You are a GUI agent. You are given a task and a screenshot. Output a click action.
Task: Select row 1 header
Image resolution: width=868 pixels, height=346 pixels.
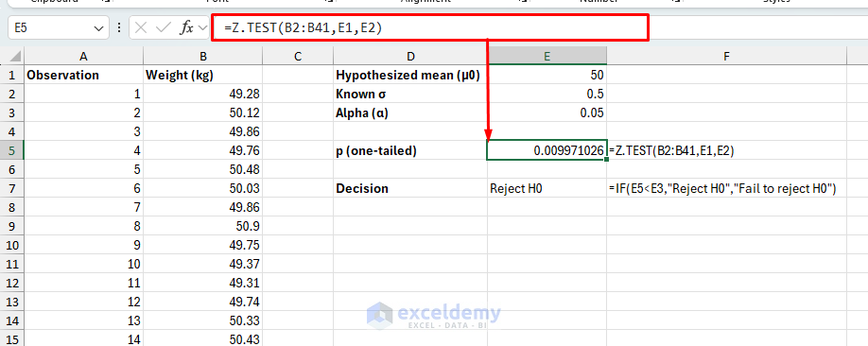12,76
